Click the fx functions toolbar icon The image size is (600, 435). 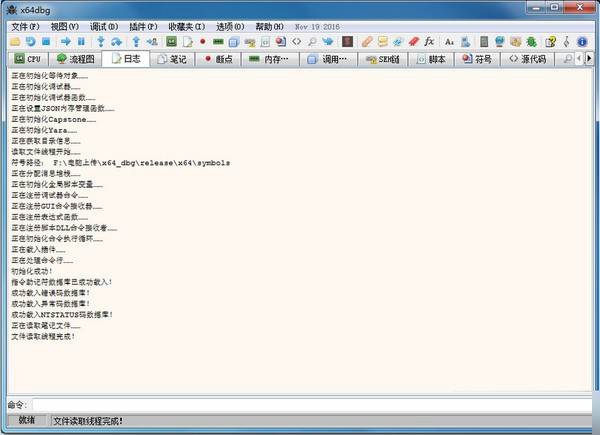(429, 42)
